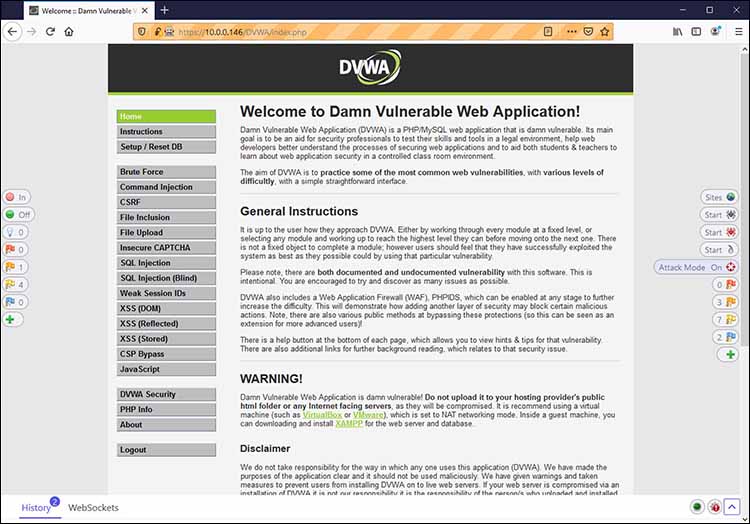Reload the page with the refresh icon
This screenshot has width=750, height=524.
[50, 32]
